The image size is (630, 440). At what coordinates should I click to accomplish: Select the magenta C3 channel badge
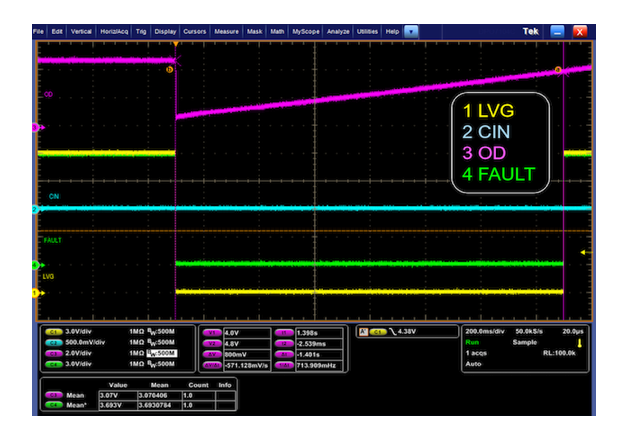[x=50, y=352]
